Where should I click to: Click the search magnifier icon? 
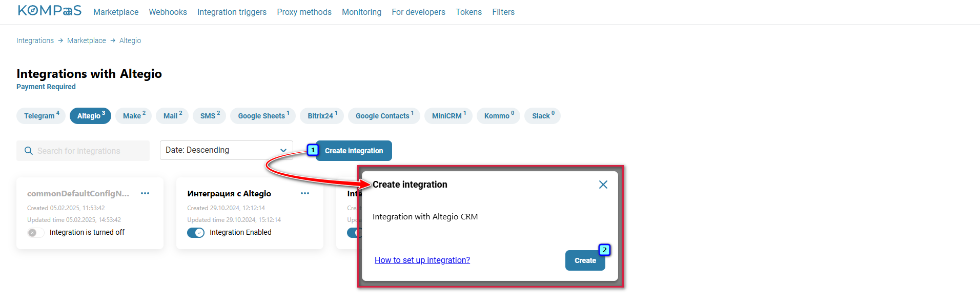coord(29,151)
